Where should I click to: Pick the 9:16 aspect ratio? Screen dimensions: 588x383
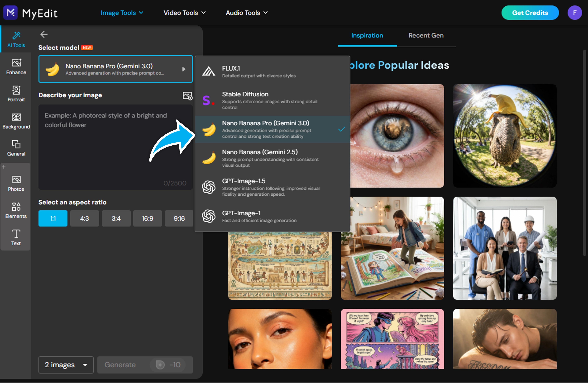(x=179, y=218)
